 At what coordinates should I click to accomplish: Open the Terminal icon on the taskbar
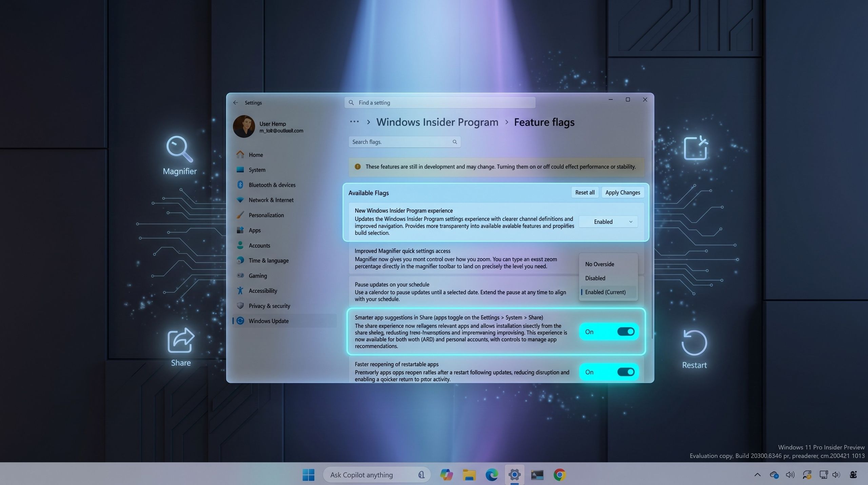[537, 475]
